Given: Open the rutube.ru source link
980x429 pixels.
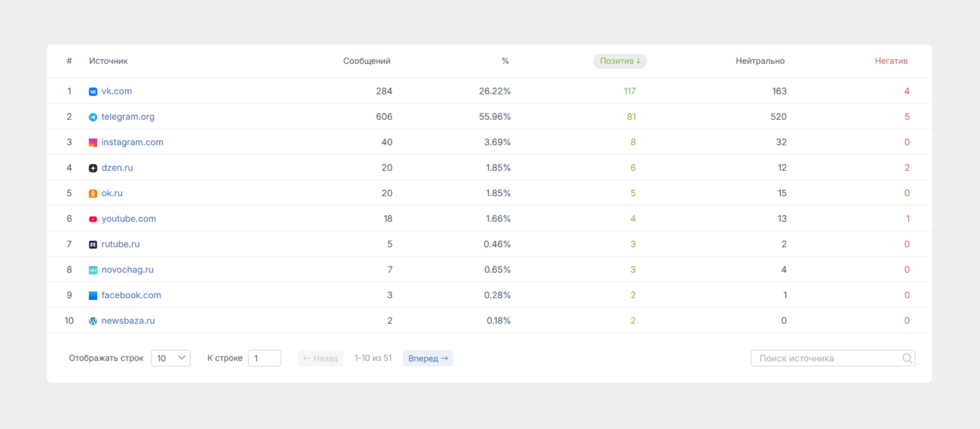Looking at the screenshot, I should [120, 244].
